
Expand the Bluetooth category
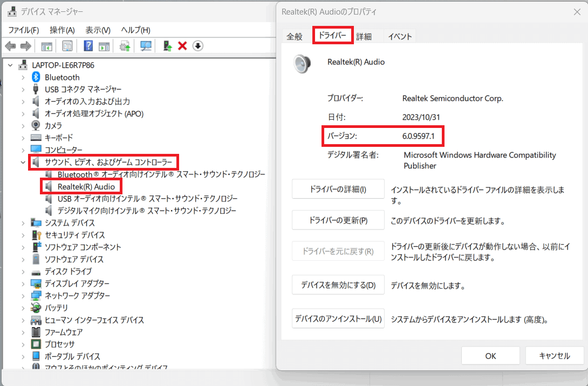[23, 77]
